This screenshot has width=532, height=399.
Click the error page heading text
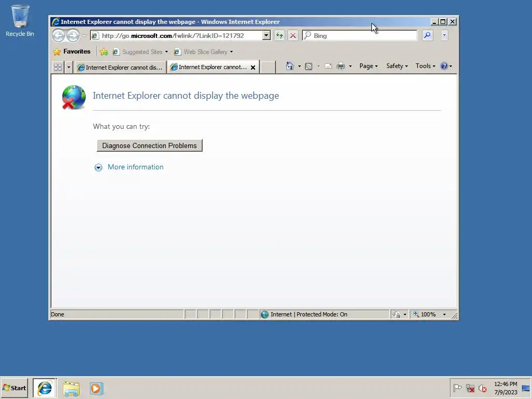point(185,96)
